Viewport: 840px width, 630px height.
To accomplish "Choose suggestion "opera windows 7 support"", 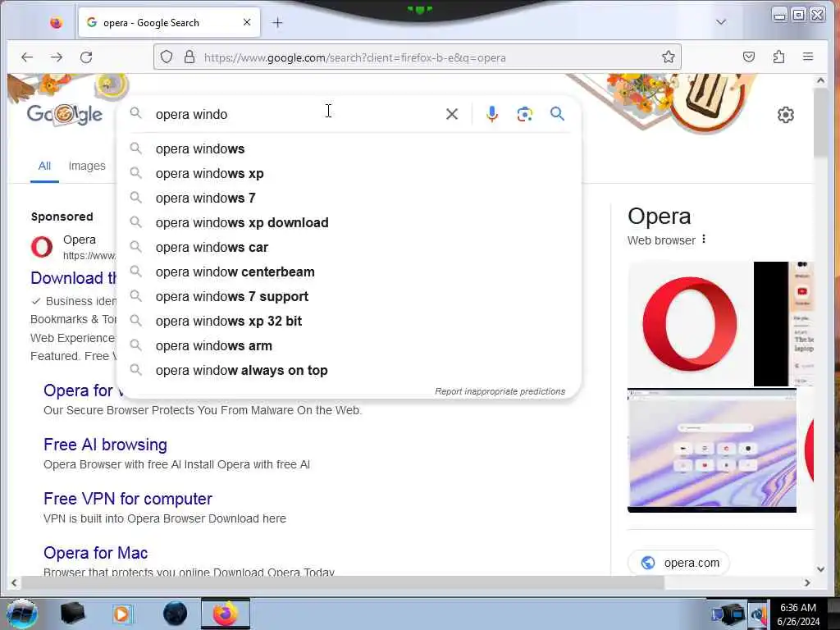I will coord(349,297).
